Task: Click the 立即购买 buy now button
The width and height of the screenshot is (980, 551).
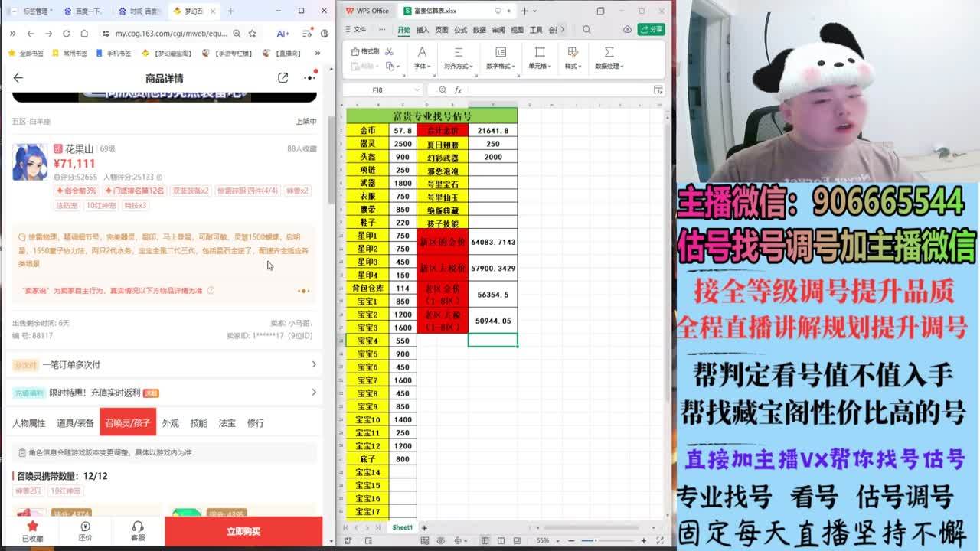Action: tap(243, 531)
